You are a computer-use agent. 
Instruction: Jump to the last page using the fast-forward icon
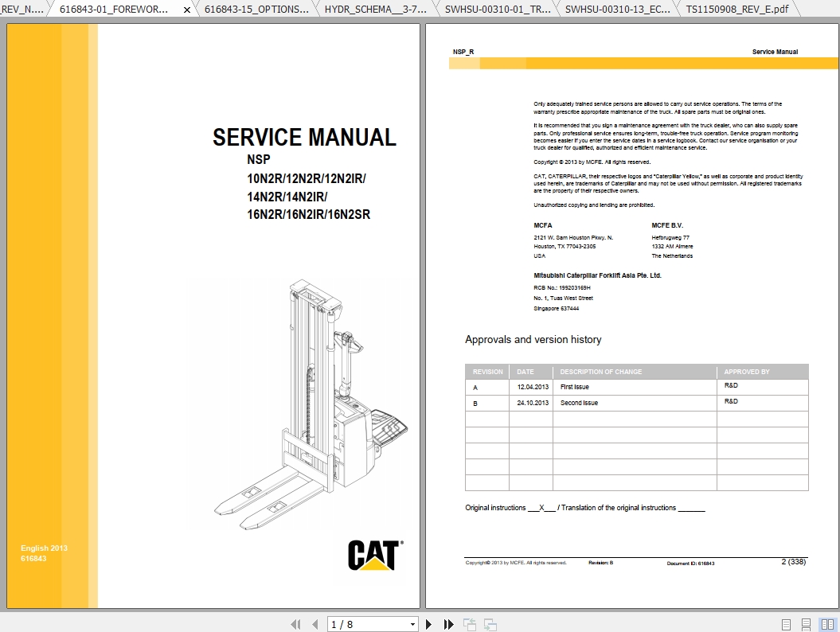(448, 624)
